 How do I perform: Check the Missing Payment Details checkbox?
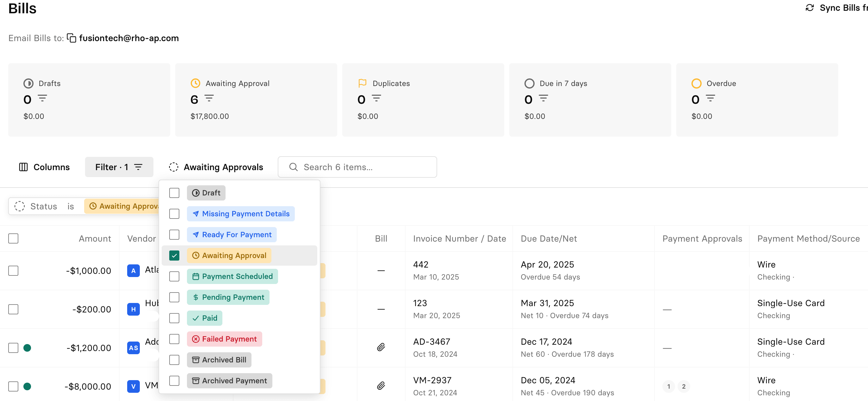point(174,214)
